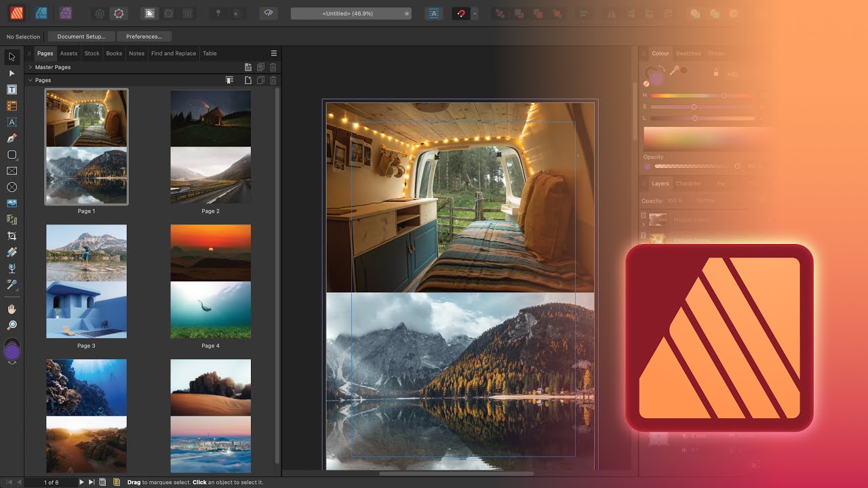
Task: Select the Transparency tool
Action: [x=12, y=268]
